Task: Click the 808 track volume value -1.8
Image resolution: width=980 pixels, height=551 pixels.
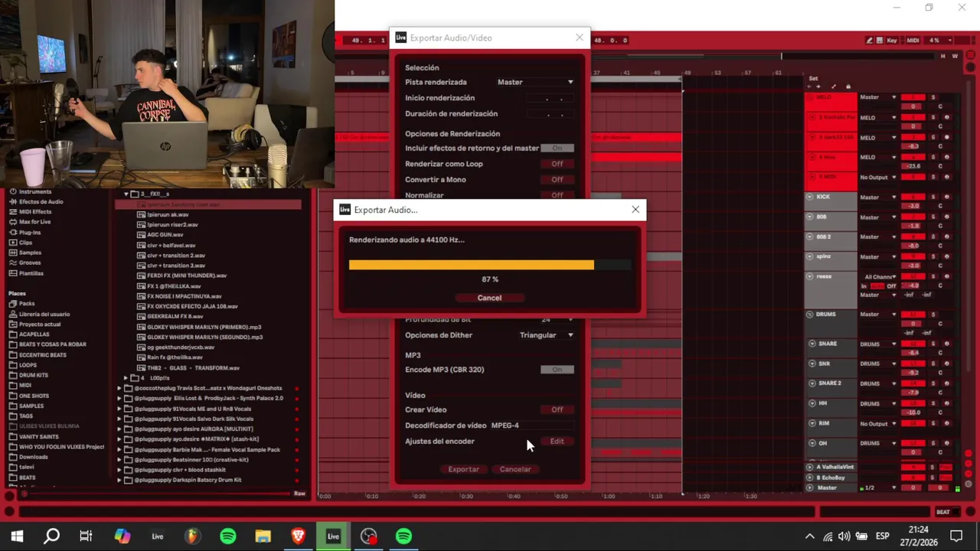Action: (x=913, y=227)
